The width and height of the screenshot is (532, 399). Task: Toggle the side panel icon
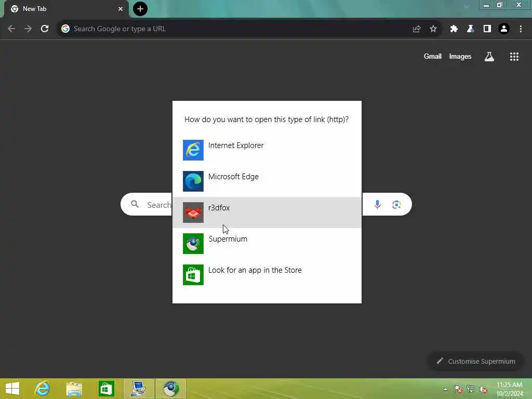coord(487,29)
